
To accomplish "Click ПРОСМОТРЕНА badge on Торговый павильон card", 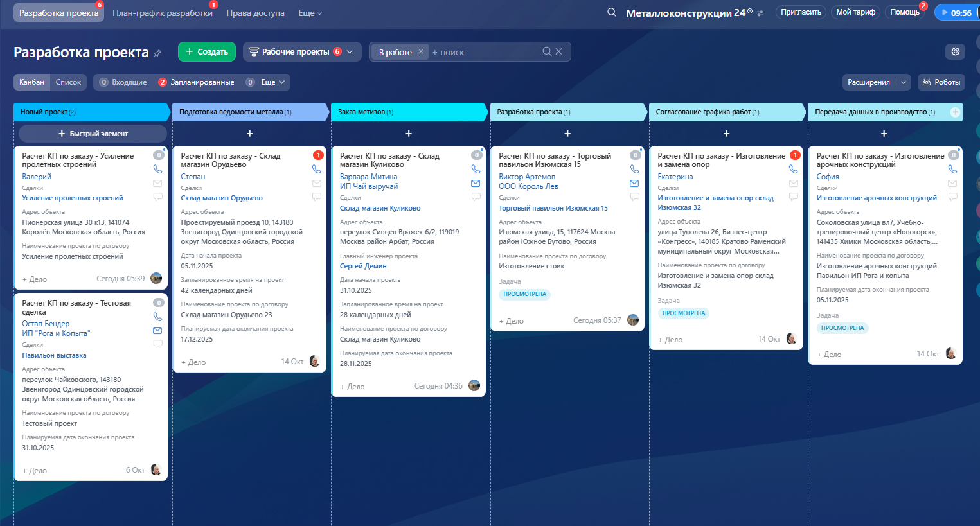I will [x=524, y=294].
